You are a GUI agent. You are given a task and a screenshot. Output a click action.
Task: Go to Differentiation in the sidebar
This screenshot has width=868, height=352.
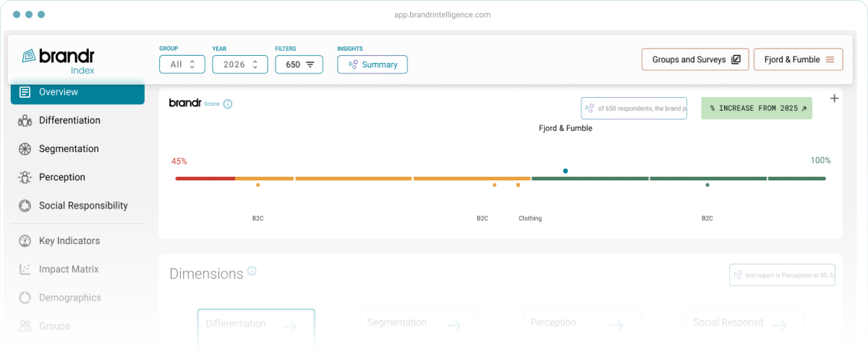[69, 120]
